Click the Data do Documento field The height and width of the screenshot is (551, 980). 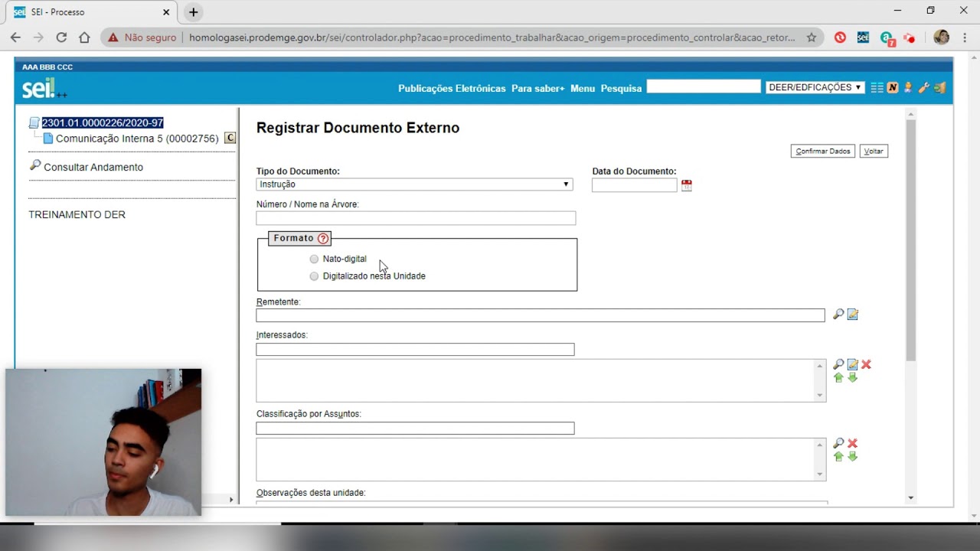pos(635,185)
